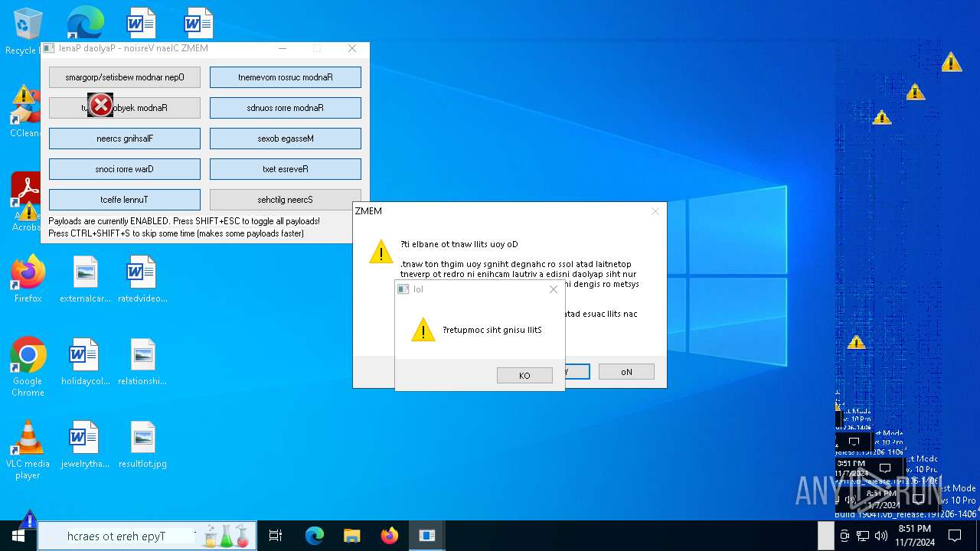
Task: Close the lol message box
Action: point(554,289)
